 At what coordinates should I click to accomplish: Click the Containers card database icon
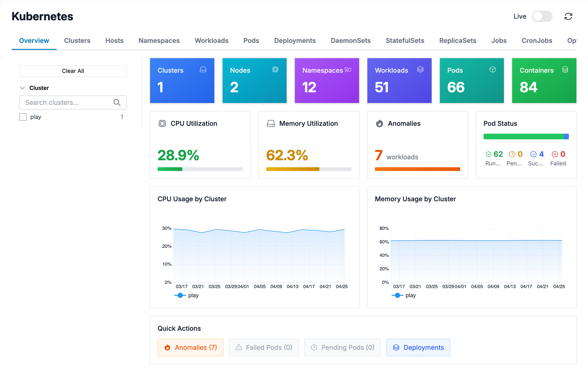(565, 70)
